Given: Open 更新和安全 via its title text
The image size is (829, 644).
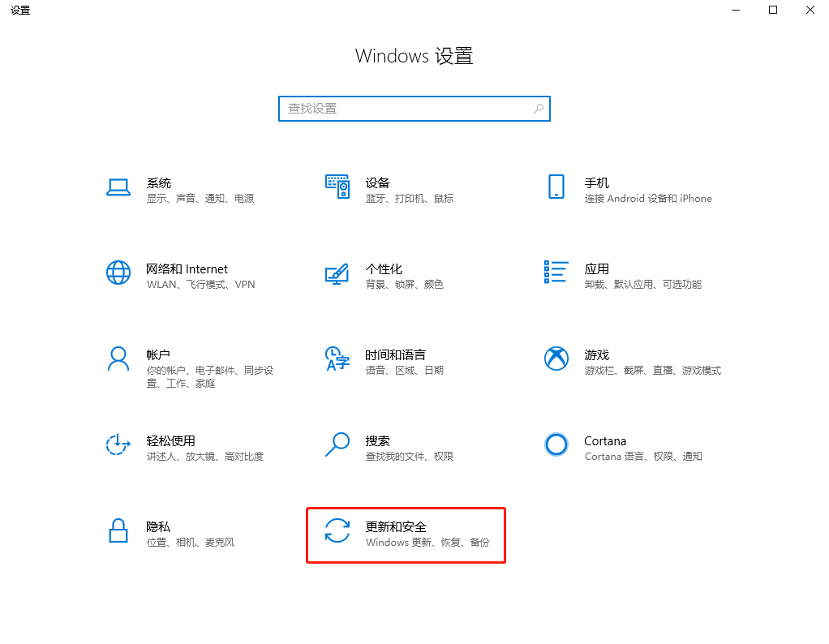Looking at the screenshot, I should coord(396,527).
